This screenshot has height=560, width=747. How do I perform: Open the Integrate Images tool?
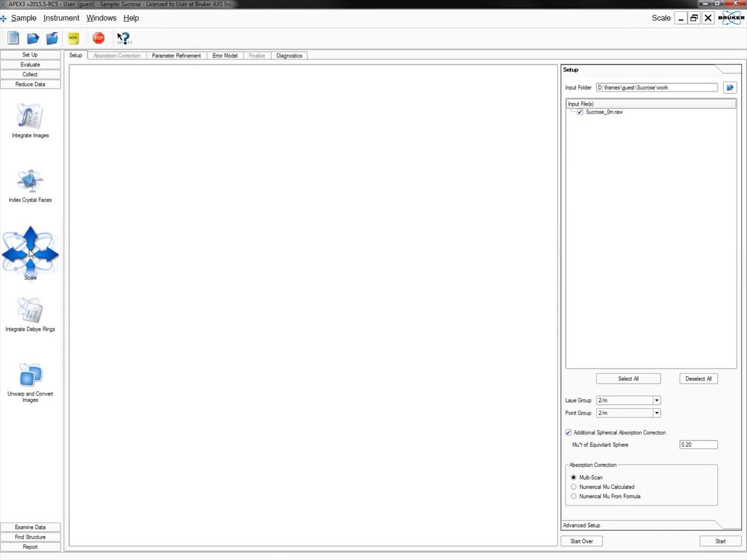tap(30, 121)
